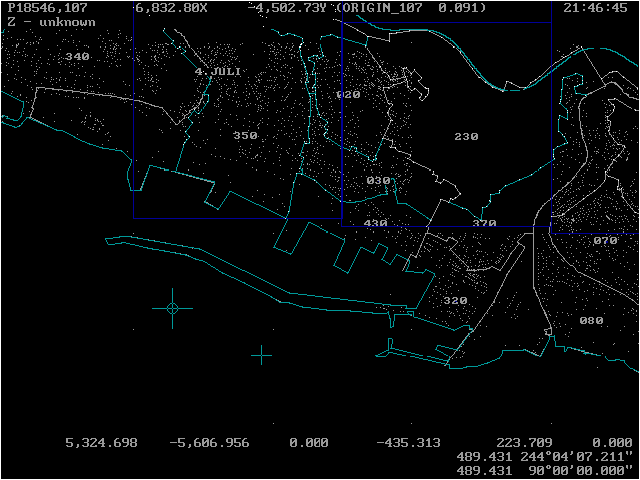Select the 5,324.698 value at bottom
This screenshot has width=640, height=480.
(101, 443)
